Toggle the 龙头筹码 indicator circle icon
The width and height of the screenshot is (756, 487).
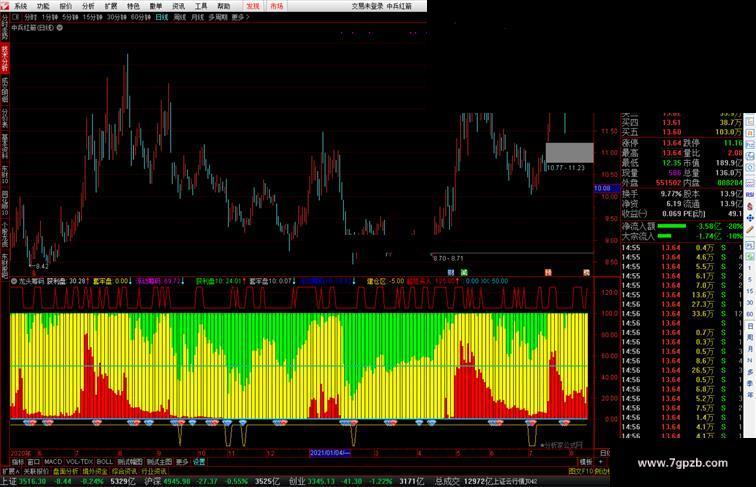pyautogui.click(x=14, y=281)
